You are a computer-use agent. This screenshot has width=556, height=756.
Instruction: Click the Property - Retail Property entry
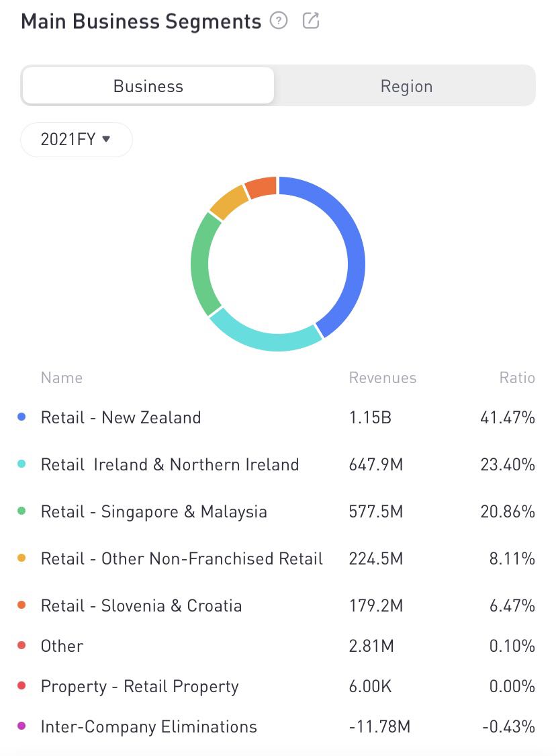(x=140, y=686)
